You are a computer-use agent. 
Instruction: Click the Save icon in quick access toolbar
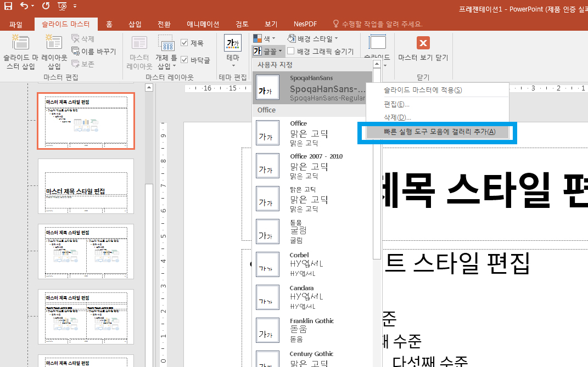pyautogui.click(x=8, y=6)
